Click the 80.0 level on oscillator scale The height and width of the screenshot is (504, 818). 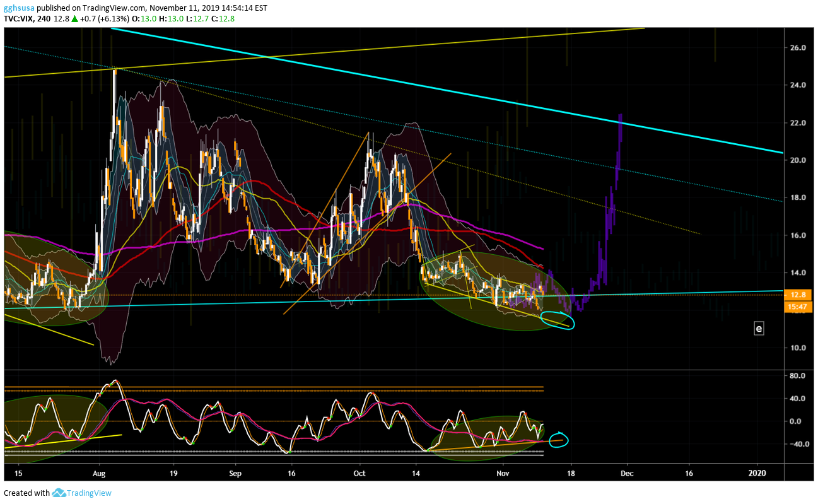pyautogui.click(x=797, y=376)
